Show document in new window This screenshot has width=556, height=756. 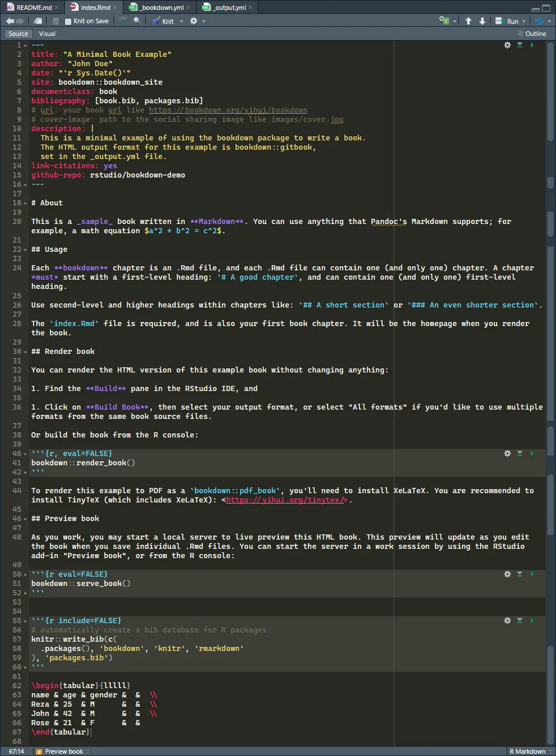pos(38,21)
